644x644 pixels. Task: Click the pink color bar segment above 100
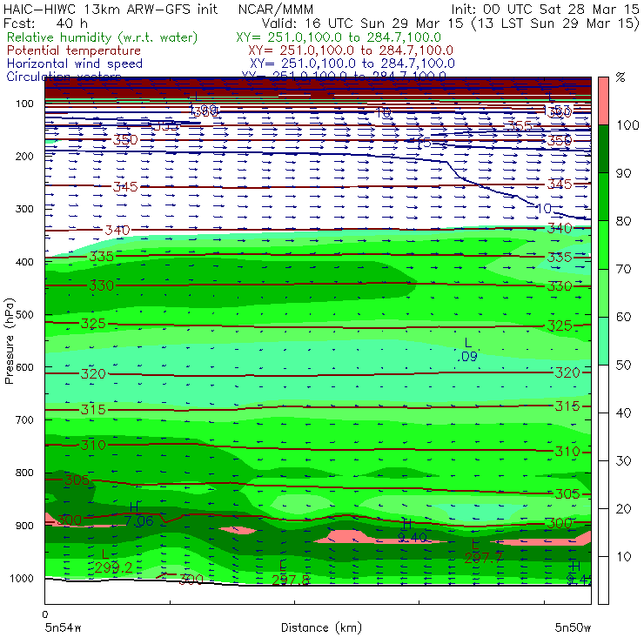(x=603, y=101)
